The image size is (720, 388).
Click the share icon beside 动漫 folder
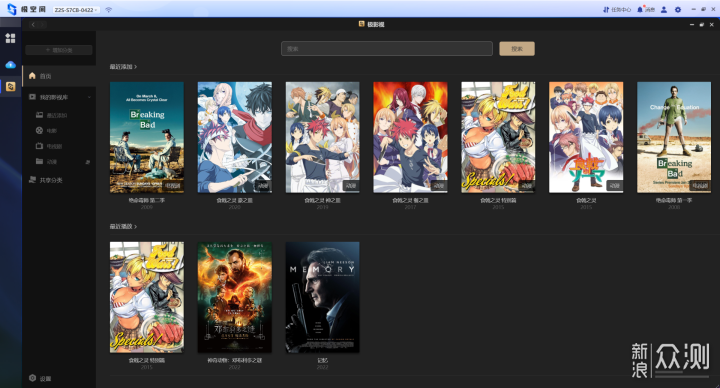pyautogui.click(x=87, y=162)
